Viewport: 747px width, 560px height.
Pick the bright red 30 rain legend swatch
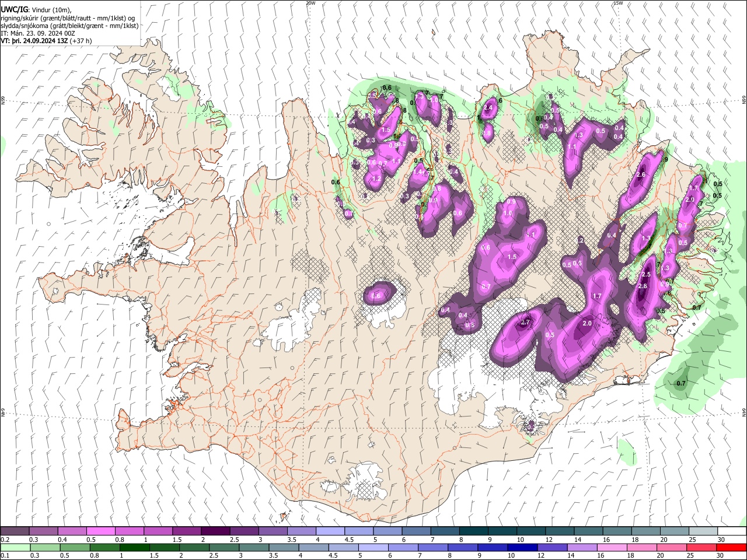(x=731, y=547)
